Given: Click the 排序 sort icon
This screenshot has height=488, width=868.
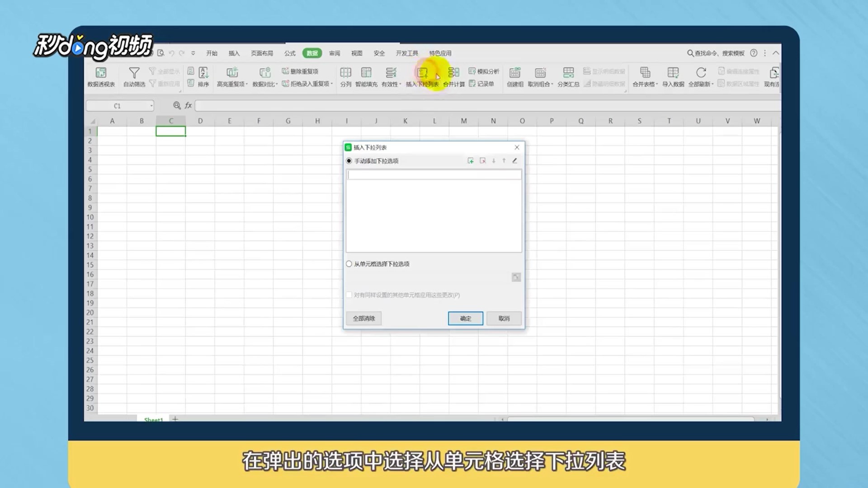Looking at the screenshot, I should [x=203, y=73].
